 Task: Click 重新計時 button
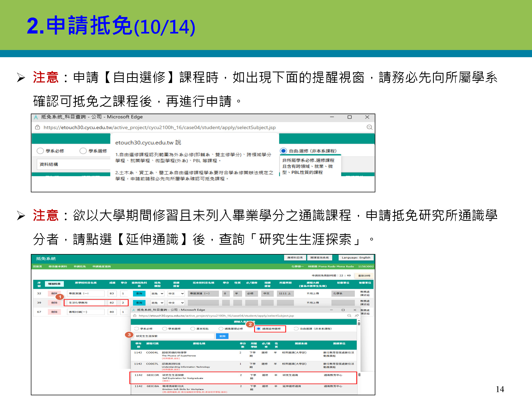pos(364,276)
